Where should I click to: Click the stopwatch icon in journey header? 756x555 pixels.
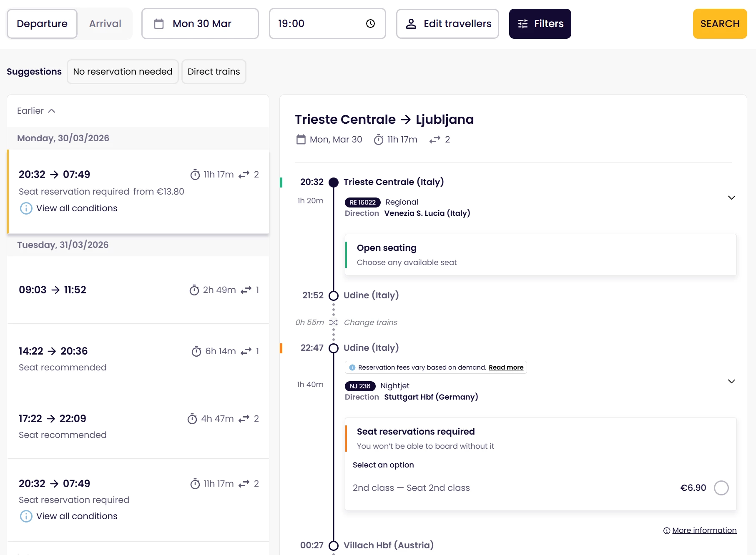coord(379,140)
